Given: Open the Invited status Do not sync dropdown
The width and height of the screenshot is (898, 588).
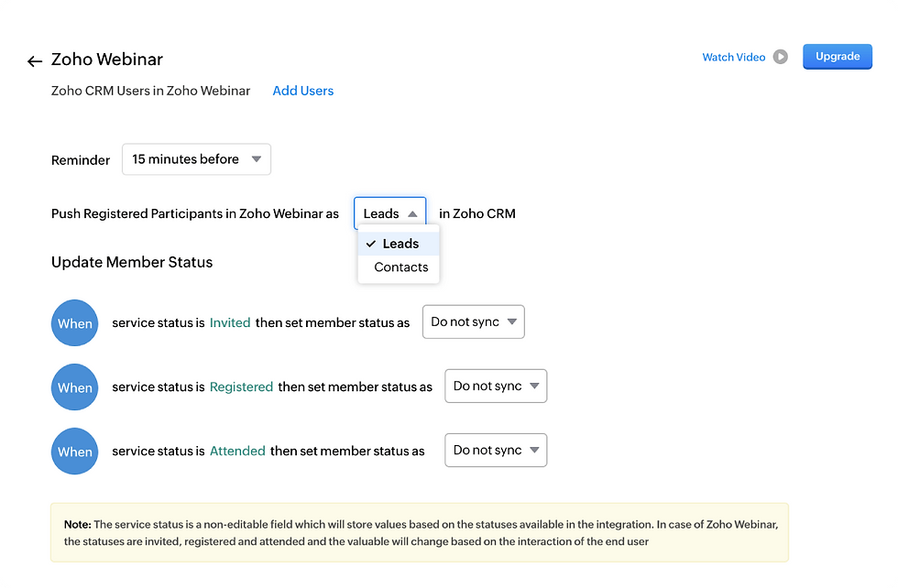Looking at the screenshot, I should pyautogui.click(x=474, y=321).
